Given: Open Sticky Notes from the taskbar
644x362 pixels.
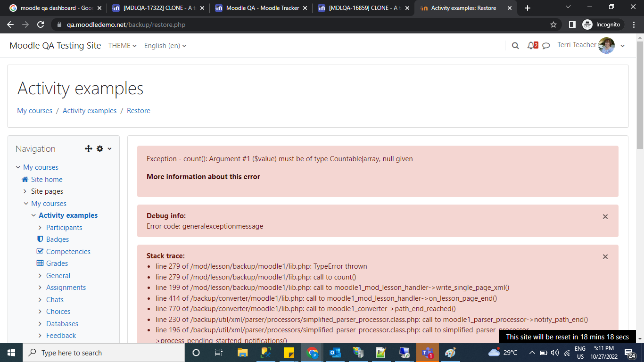Looking at the screenshot, I should tap(289, 353).
